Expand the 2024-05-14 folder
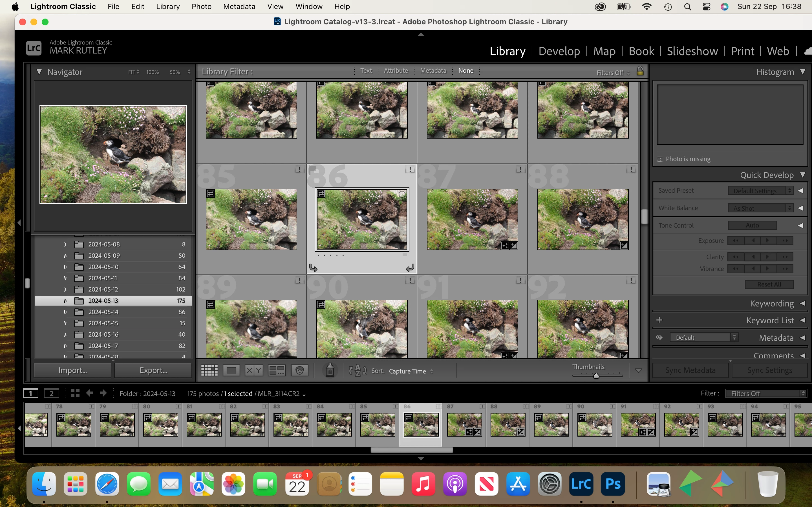The height and width of the screenshot is (507, 812). click(x=66, y=312)
